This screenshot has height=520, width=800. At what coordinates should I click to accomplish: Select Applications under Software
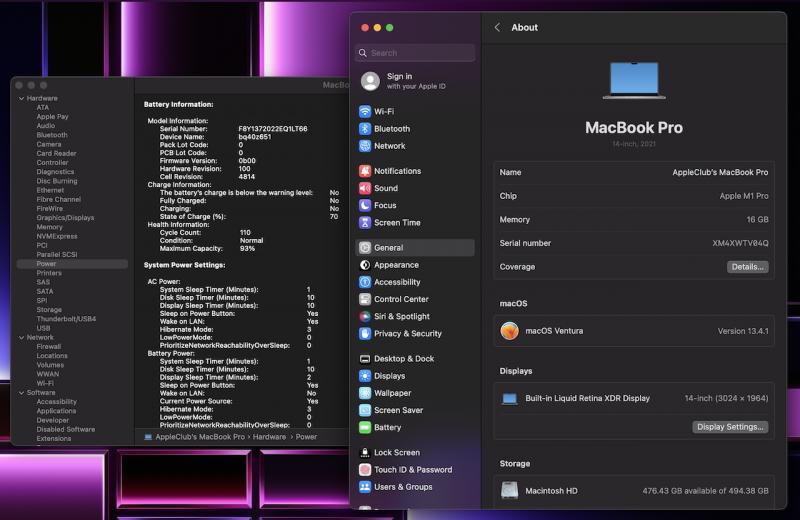(56, 411)
